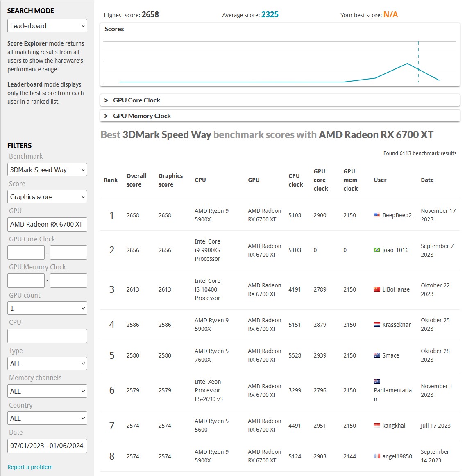Click the Date column header
The height and width of the screenshot is (476, 465).
point(427,180)
